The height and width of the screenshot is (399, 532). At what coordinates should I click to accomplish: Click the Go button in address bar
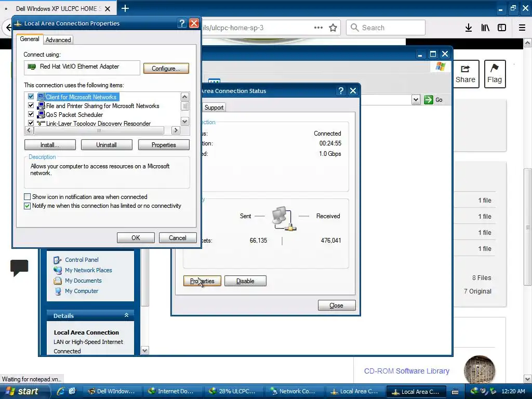tap(433, 100)
